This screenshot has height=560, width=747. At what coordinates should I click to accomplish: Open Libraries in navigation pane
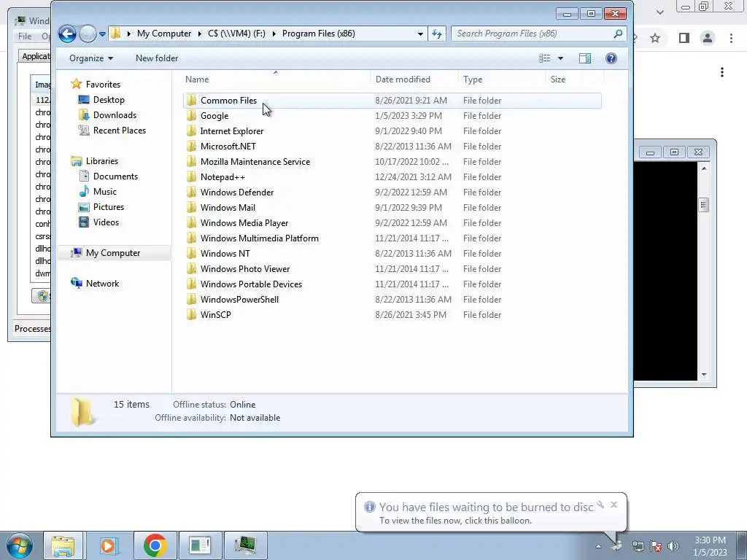tap(102, 161)
